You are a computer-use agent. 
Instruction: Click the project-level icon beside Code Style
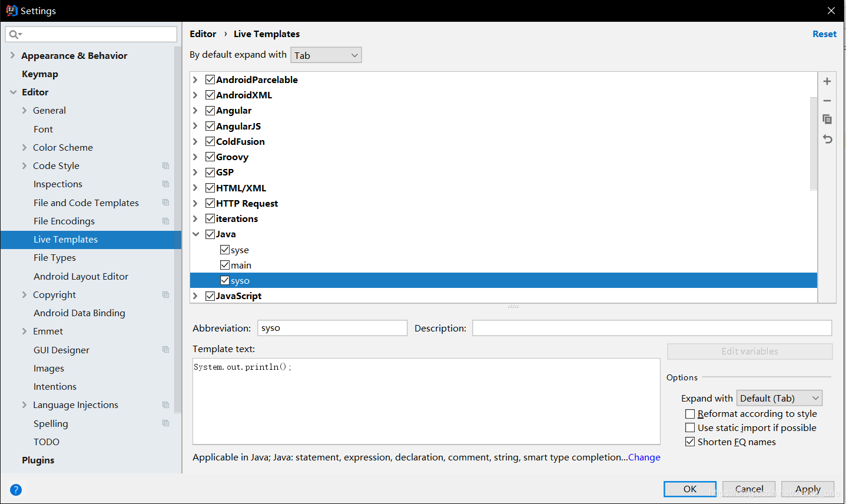pyautogui.click(x=165, y=166)
